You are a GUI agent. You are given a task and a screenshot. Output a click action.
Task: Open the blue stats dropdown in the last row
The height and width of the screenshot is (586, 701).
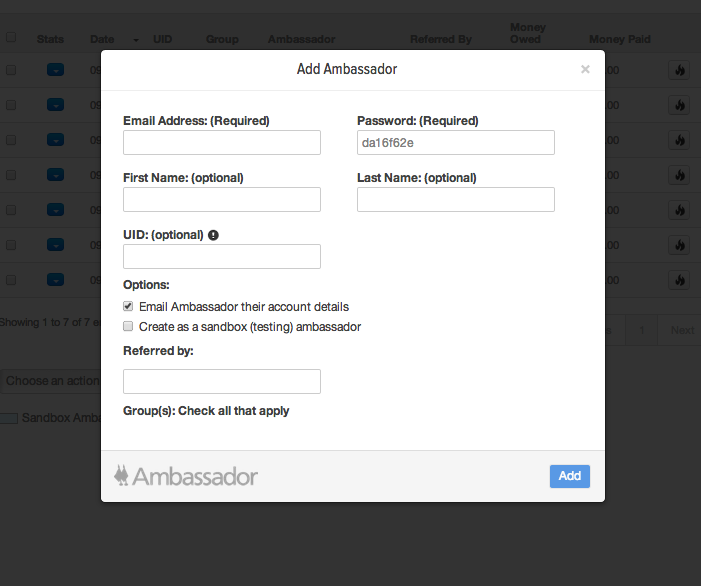(x=55, y=280)
